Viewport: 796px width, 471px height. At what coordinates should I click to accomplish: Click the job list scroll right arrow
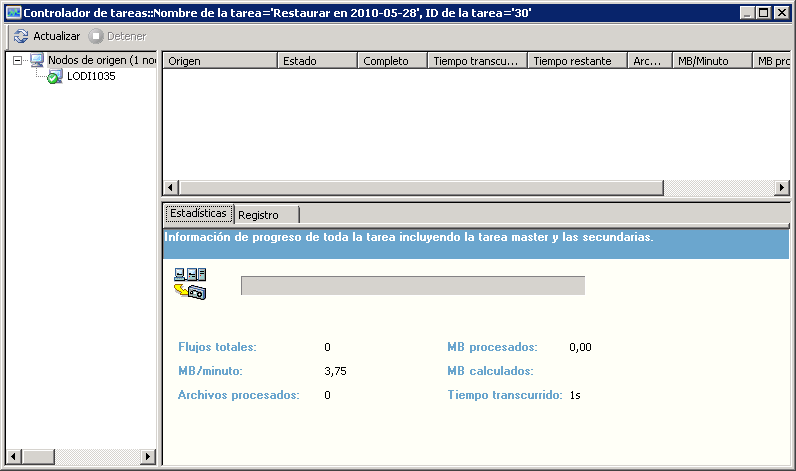(x=782, y=188)
